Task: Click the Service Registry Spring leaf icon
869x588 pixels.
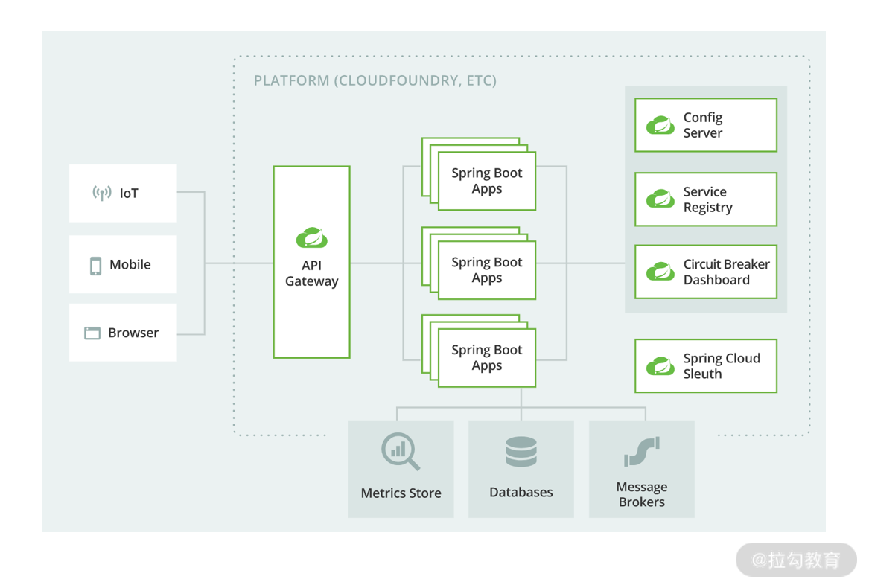Action: tap(660, 199)
